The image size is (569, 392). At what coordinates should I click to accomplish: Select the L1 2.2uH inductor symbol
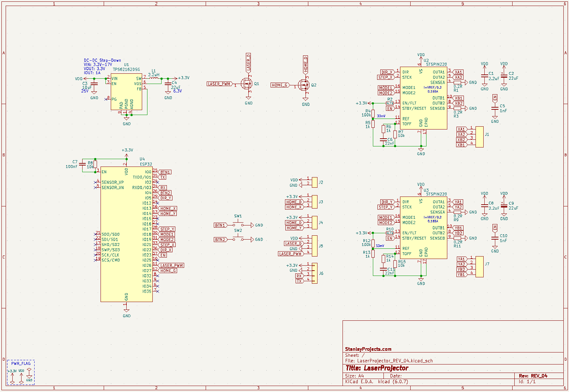pos(153,78)
